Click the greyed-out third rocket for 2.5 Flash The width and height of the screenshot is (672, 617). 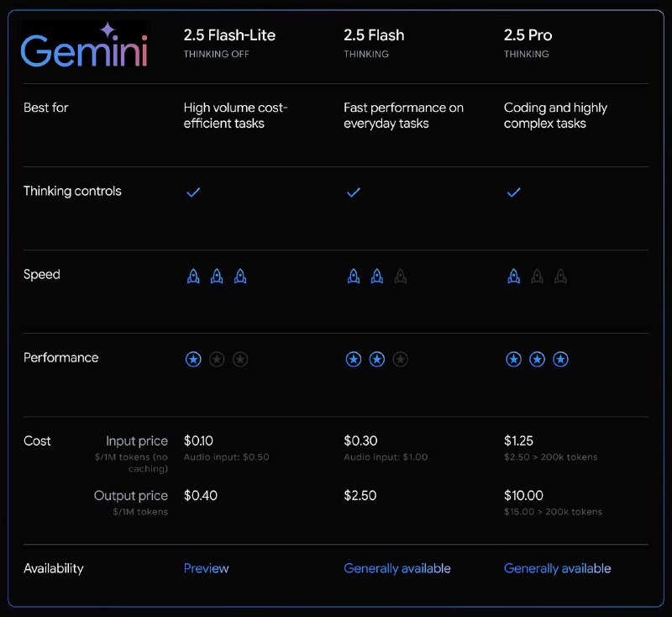401,276
